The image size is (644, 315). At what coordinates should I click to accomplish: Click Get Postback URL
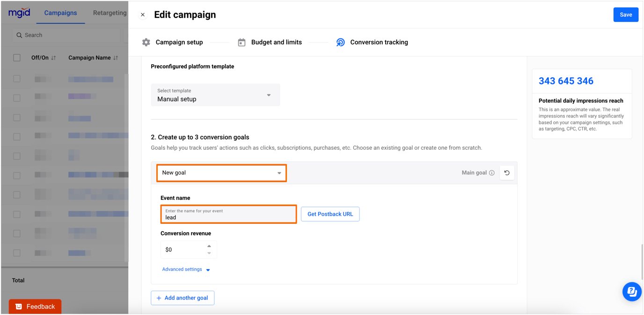[330, 214]
